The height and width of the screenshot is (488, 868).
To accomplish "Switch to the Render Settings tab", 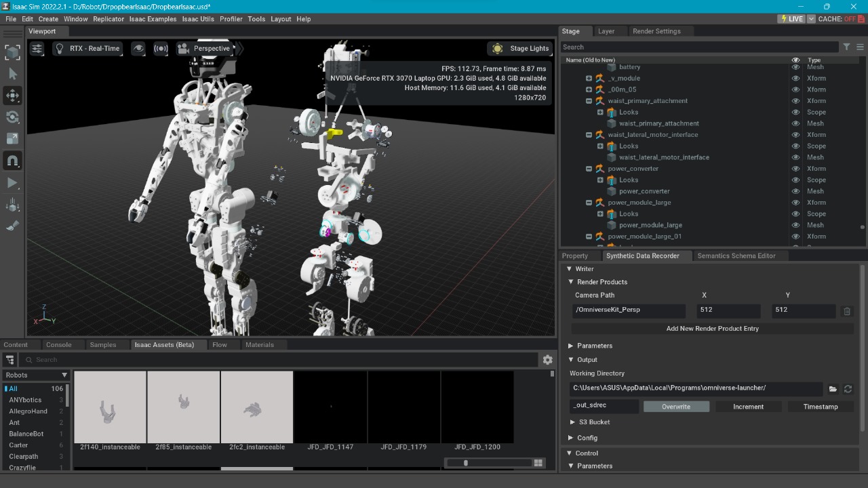I will (656, 31).
